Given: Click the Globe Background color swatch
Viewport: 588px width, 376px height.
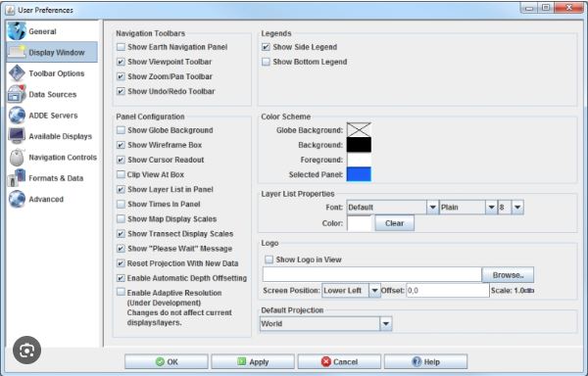Looking at the screenshot, I should pyautogui.click(x=359, y=130).
